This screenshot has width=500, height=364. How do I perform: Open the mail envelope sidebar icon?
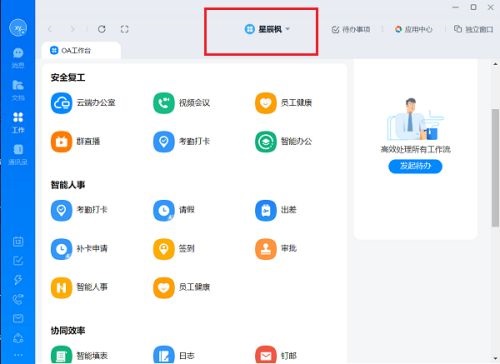(18, 319)
